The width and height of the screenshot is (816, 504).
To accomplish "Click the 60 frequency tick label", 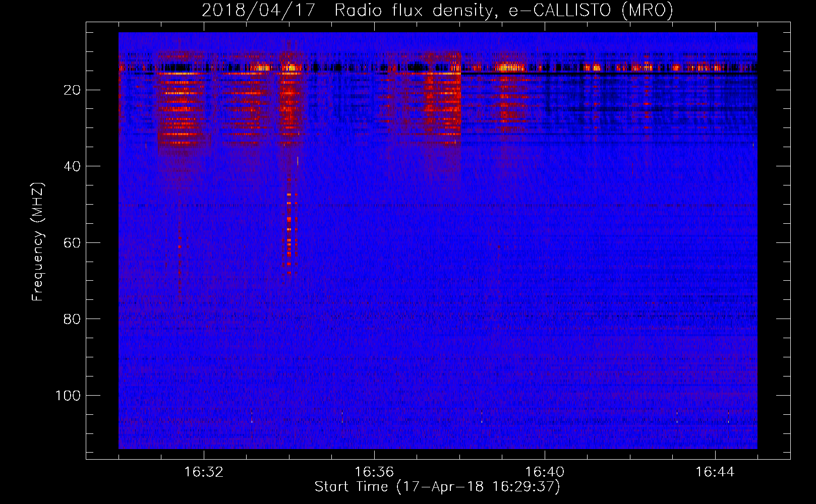I will pyautogui.click(x=72, y=243).
